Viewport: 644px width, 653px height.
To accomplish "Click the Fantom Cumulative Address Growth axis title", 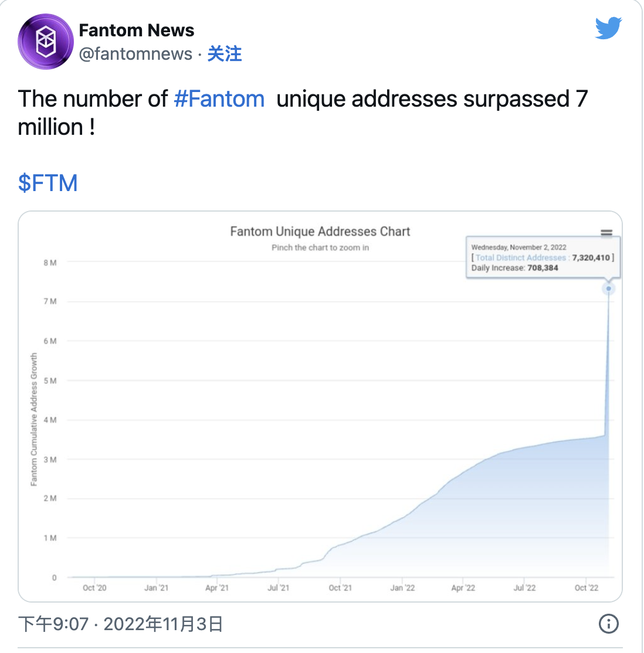I will coord(34,419).
